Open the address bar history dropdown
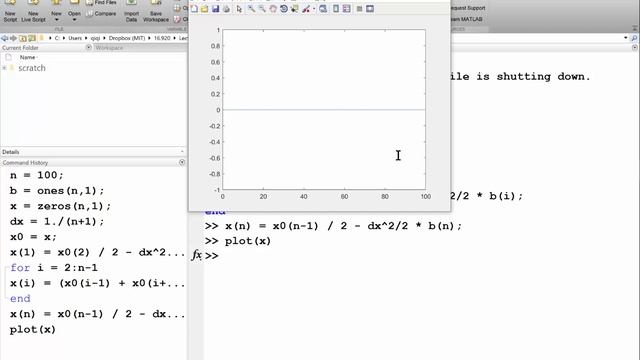640x360 pixels. click(x=625, y=38)
